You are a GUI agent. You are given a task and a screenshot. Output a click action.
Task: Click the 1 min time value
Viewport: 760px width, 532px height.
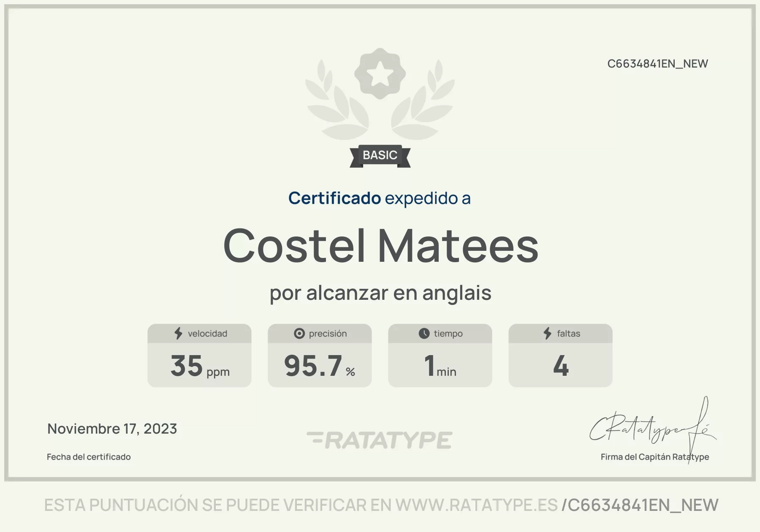coord(440,366)
